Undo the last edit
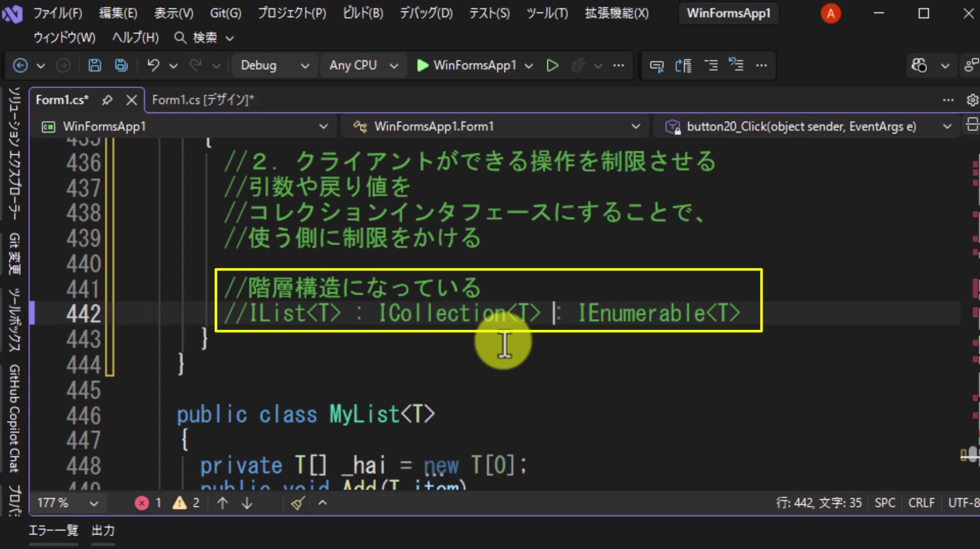The image size is (980, 549). [153, 65]
